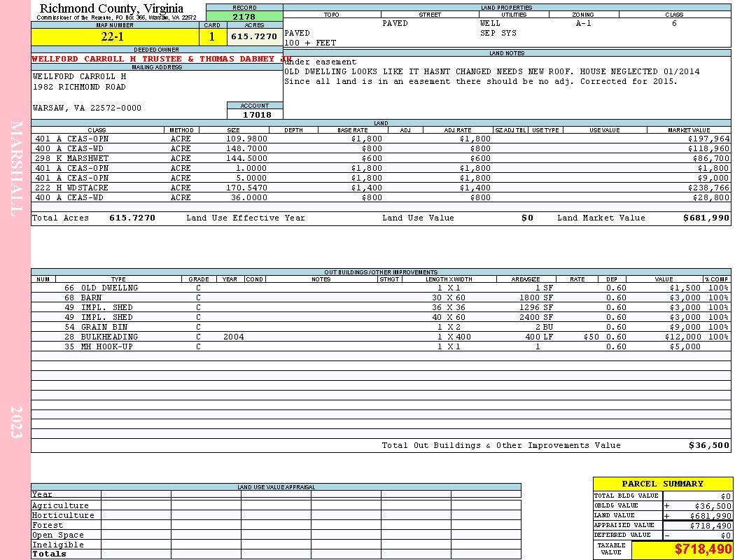Click land row 298 K MARSHWET
Image resolution: width=735 pixels, height=560 pixels.
pos(381,158)
